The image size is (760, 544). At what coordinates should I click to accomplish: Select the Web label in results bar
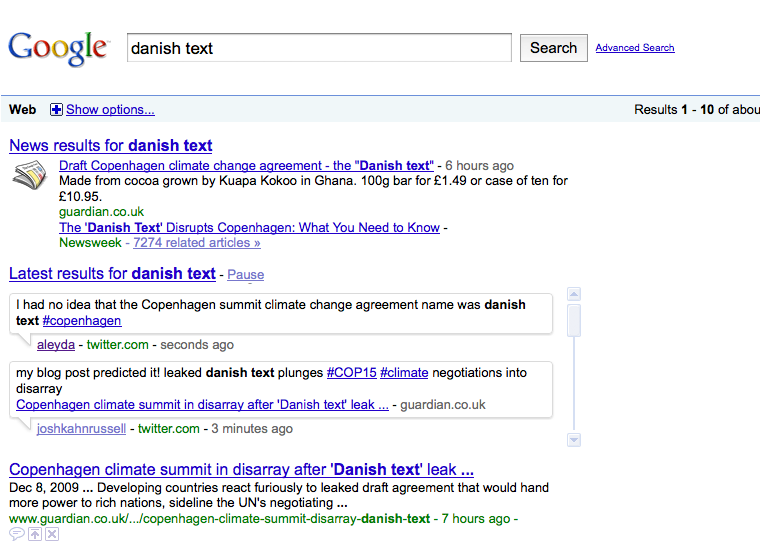[22, 110]
